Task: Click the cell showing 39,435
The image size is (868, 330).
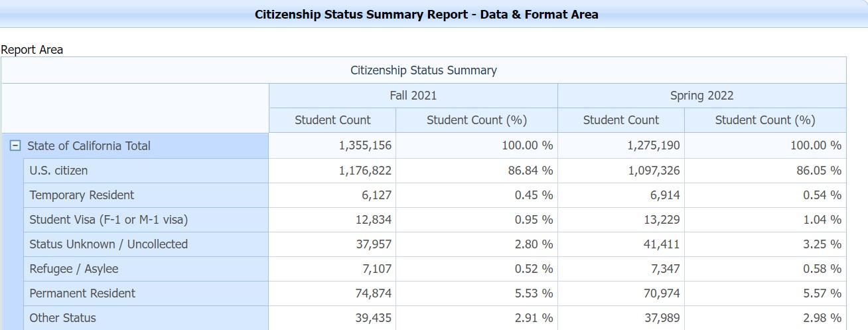Action: [332, 318]
